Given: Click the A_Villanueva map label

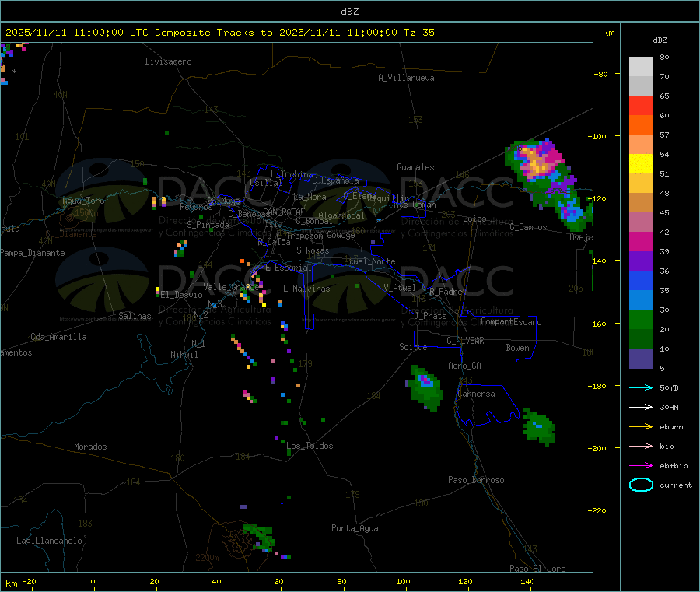Looking at the screenshot, I should coord(406,78).
